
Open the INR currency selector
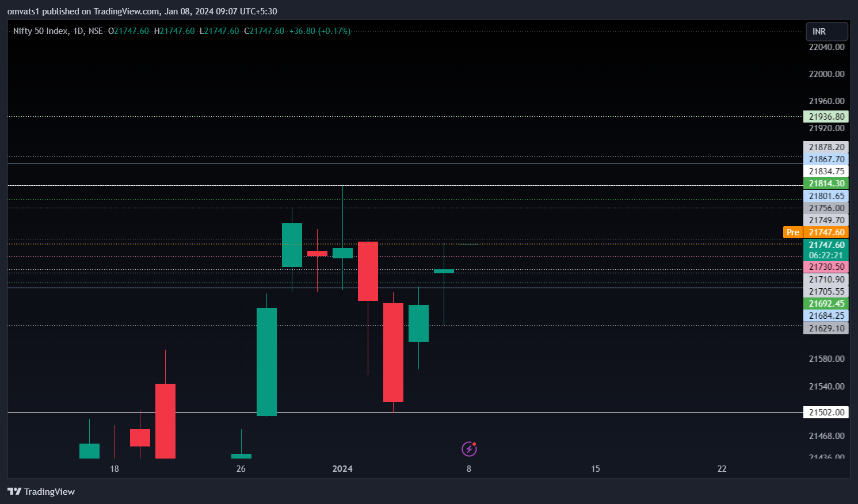point(827,32)
